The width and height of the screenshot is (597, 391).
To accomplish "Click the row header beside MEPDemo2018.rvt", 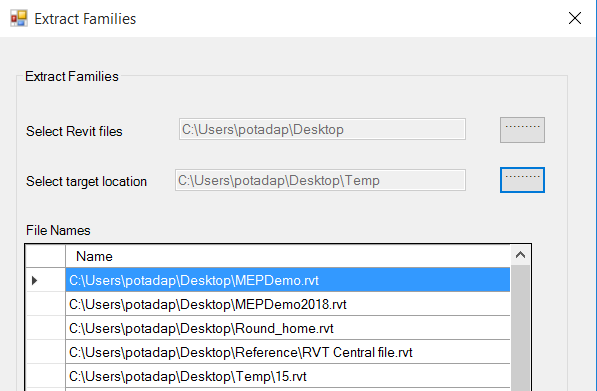I will coord(46,304).
